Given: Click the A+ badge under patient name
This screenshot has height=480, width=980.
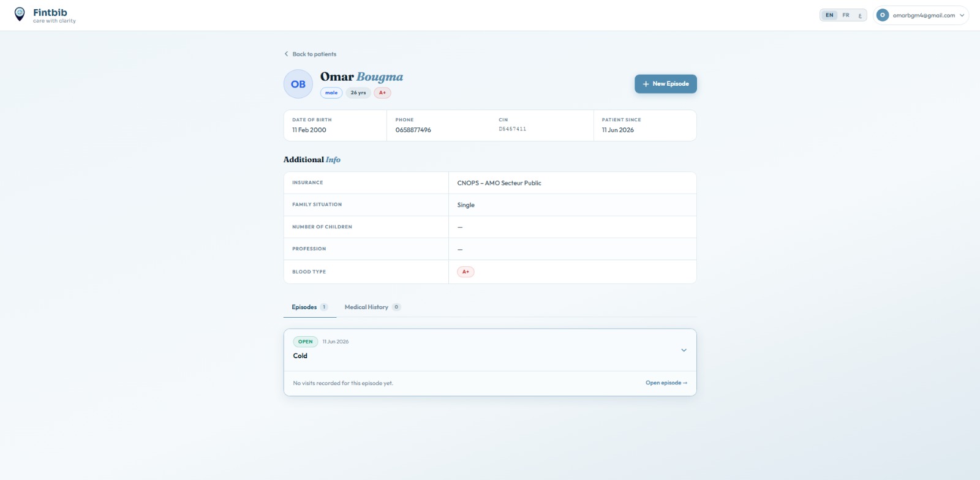Looking at the screenshot, I should [382, 93].
